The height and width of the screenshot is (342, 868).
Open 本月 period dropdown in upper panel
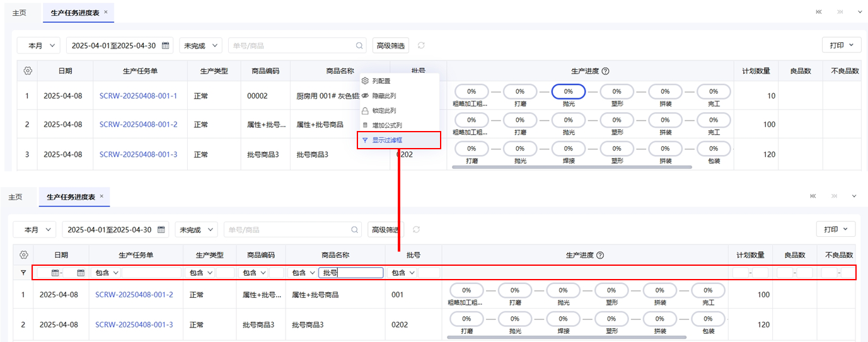click(38, 45)
